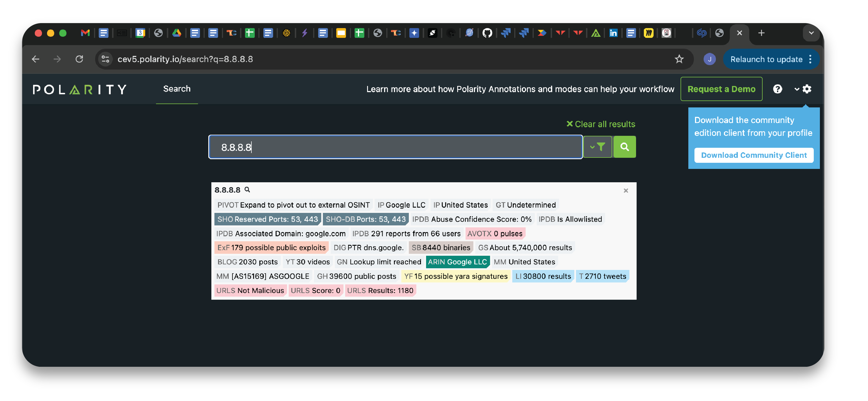Click YF 15 possible yara signatures
The height and width of the screenshot is (401, 868).
click(456, 276)
